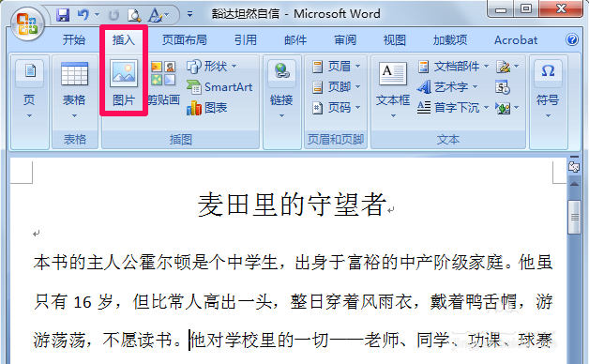Insert a picture with the 图片 button

[x=124, y=83]
